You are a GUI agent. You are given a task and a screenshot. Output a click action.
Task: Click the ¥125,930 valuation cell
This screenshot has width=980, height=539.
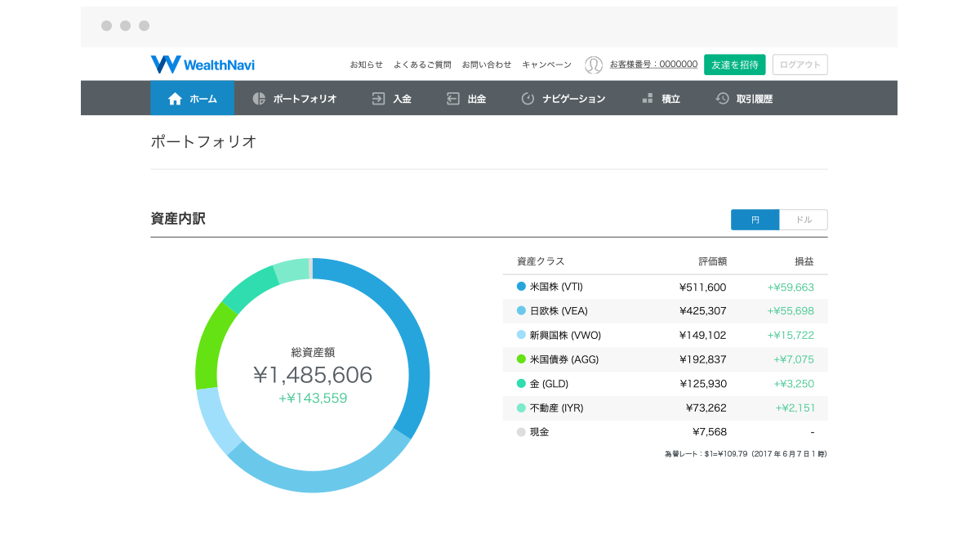pos(702,383)
